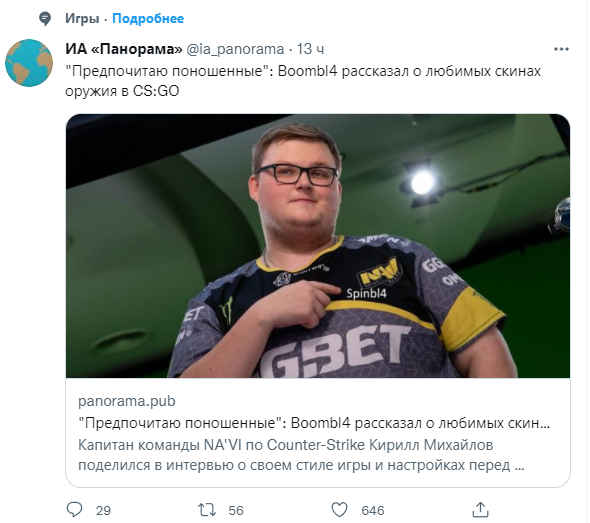Click the 56 retweets count
This screenshot has width=590, height=523.
236,511
